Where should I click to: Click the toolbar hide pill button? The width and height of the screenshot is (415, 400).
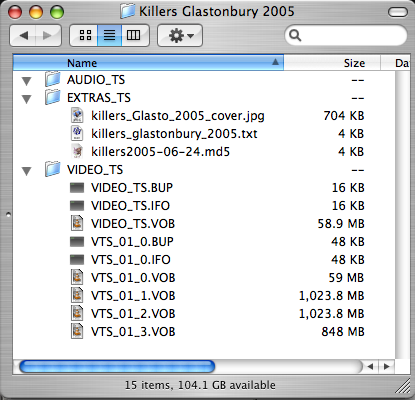(x=398, y=12)
